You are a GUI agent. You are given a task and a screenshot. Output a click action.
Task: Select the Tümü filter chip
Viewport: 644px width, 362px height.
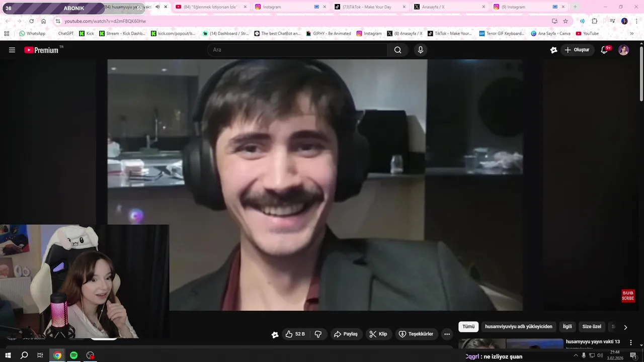(468, 327)
